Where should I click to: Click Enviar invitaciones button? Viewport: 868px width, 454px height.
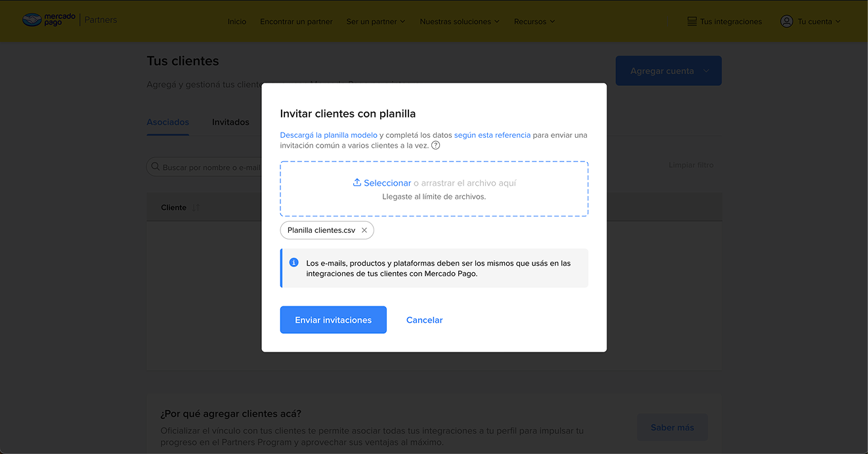pyautogui.click(x=334, y=320)
